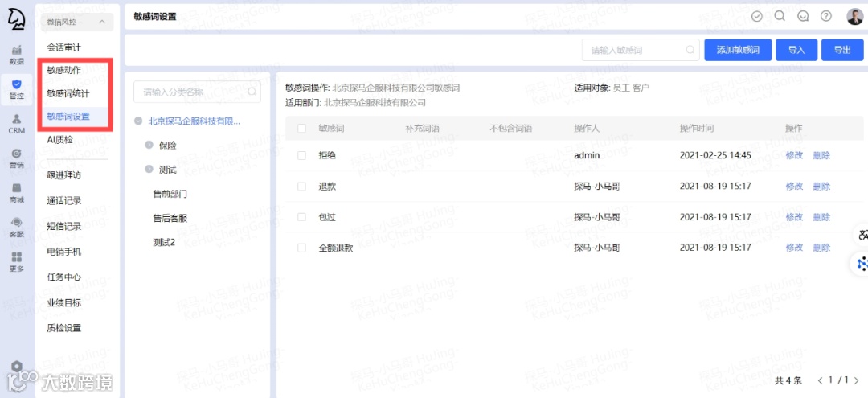Click the 共4条 total count text
868x398 pixels.
pyautogui.click(x=788, y=380)
